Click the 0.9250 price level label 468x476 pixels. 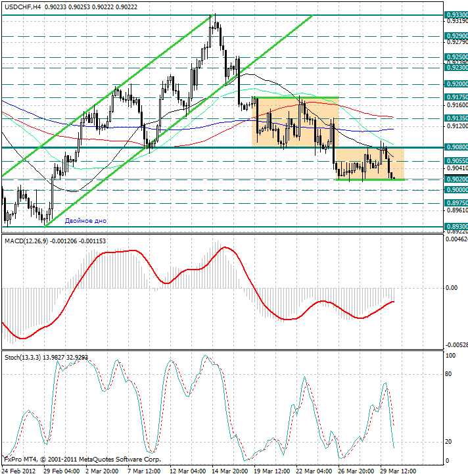tap(456, 57)
